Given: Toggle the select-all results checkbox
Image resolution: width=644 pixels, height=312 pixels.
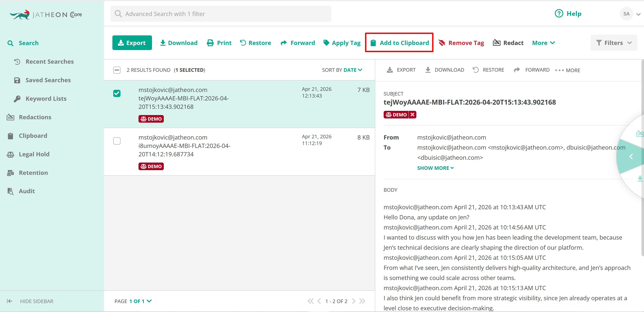Looking at the screenshot, I should [117, 70].
